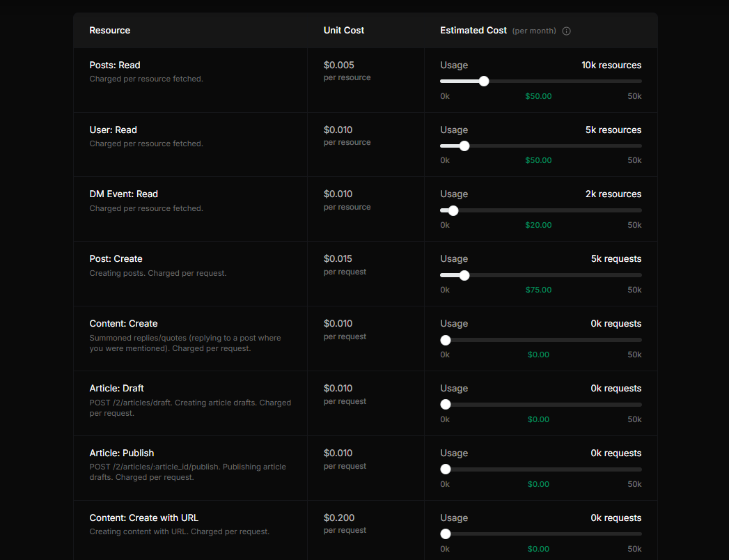The height and width of the screenshot is (560, 729).
Task: Click the $75.00 estimate for Post: Create
Action: [538, 290]
